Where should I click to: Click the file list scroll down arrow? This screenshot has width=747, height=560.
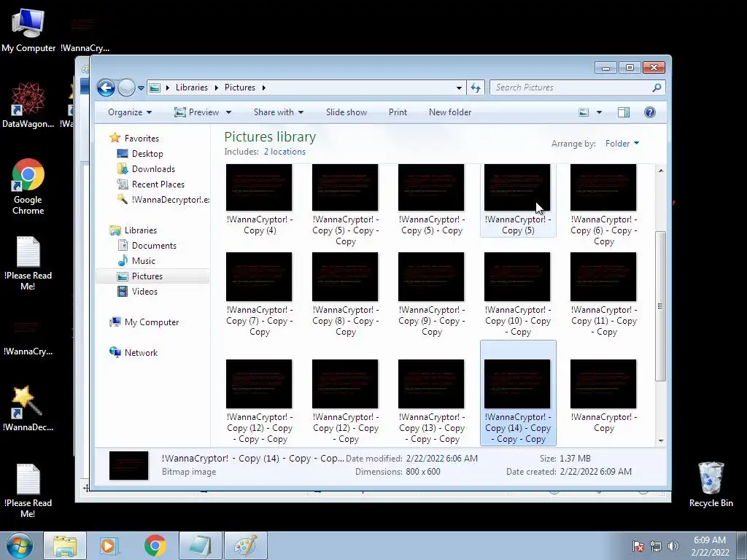661,441
